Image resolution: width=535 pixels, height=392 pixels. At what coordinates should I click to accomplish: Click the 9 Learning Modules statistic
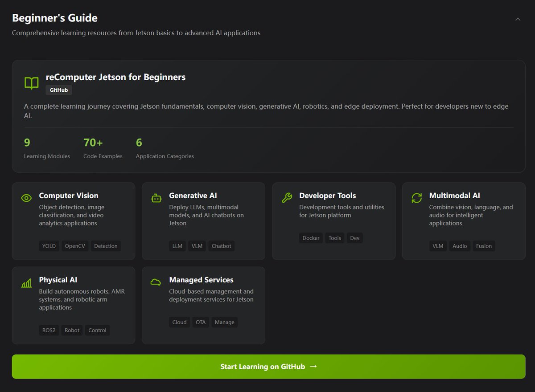47,148
